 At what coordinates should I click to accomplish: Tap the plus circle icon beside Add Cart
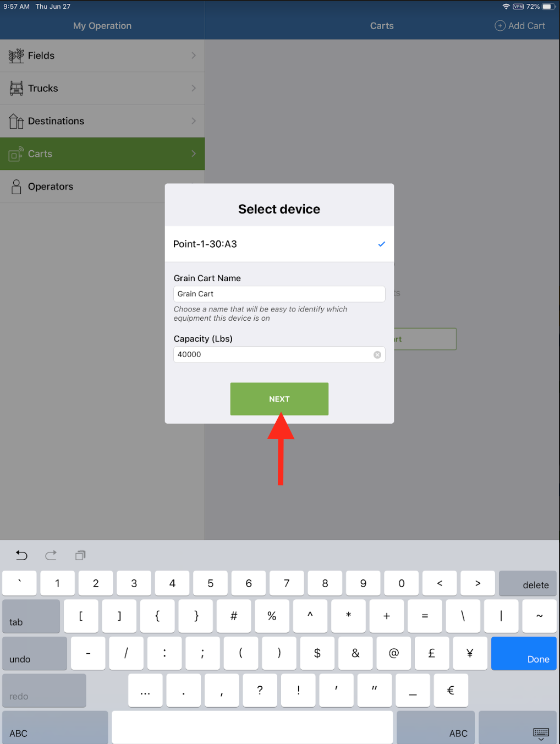(x=500, y=26)
